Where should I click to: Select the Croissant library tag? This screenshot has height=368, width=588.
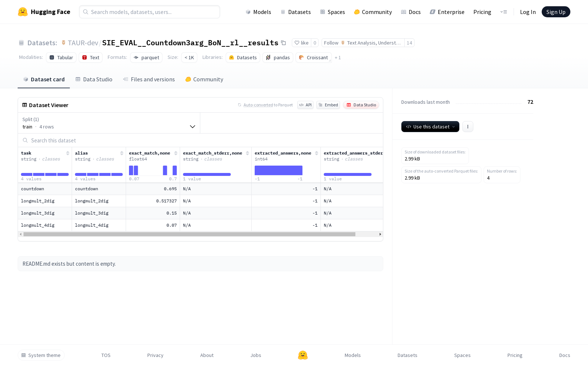(x=313, y=57)
